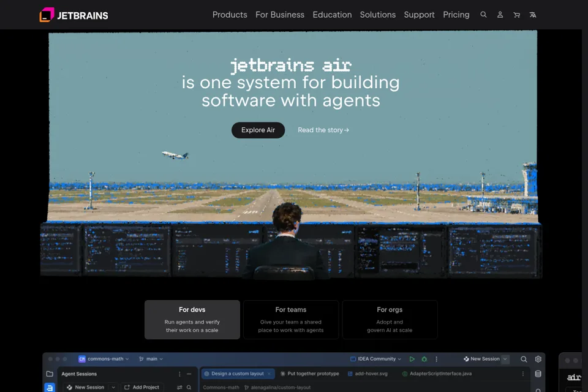Click the blue Air icon in the preview's left sidebar
The width and height of the screenshot is (588, 392).
point(50,388)
